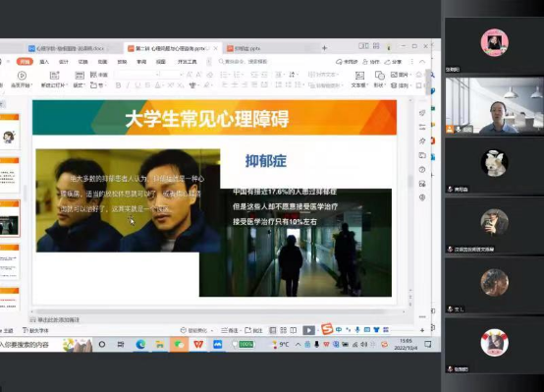Toggle bold text formatting

click(x=118, y=85)
